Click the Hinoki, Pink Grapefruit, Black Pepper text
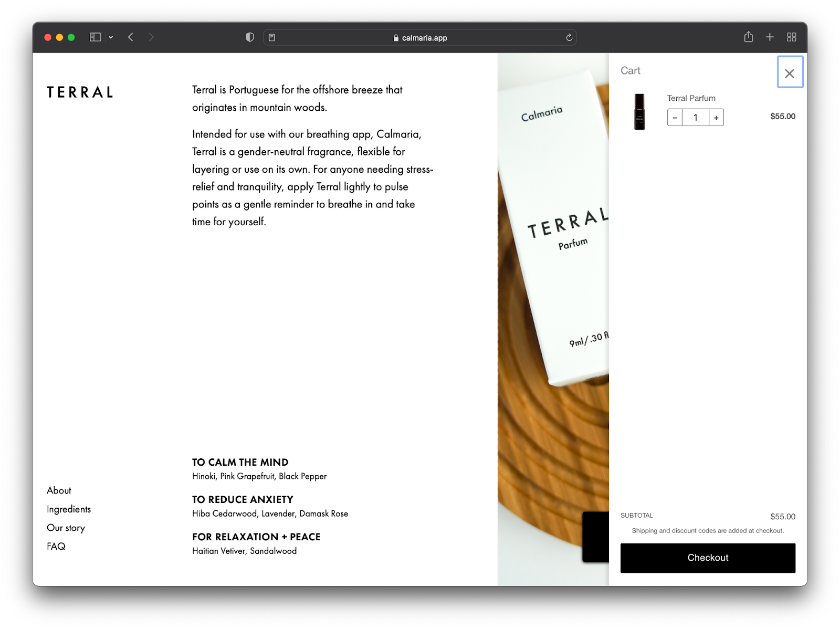Image resolution: width=840 pixels, height=629 pixels. tap(259, 476)
